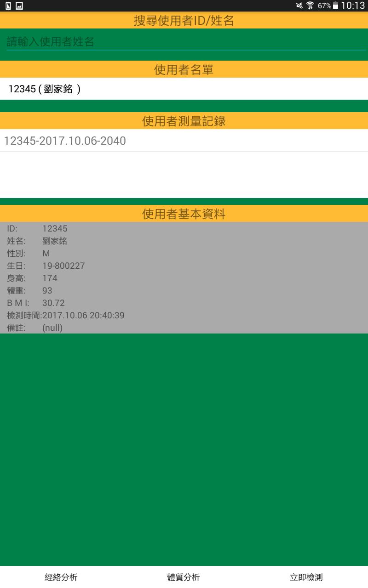368x588 pixels.
Task: Select user 12345 (劉家銘) in user list
Action: [x=184, y=89]
